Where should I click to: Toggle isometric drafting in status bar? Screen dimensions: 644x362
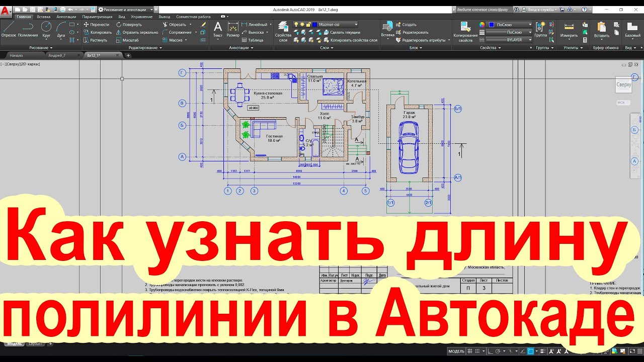510,351
